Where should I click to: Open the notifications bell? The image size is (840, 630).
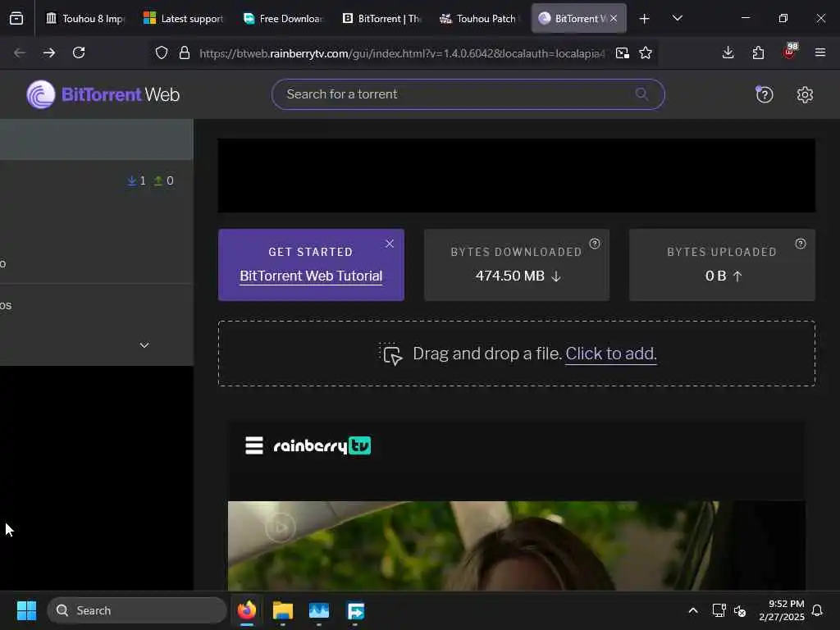(817, 610)
